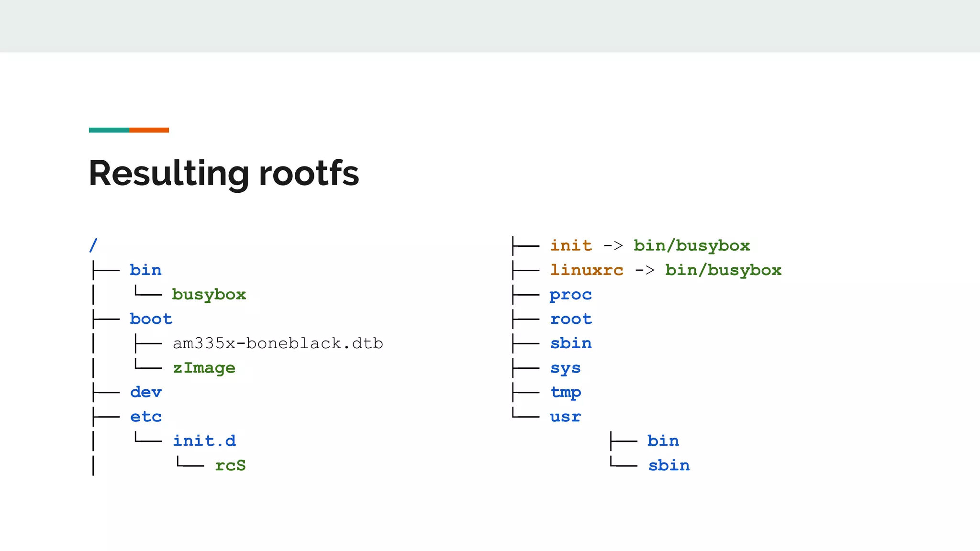980x551 pixels.
Task: Click the root slash directory
Action: [93, 245]
